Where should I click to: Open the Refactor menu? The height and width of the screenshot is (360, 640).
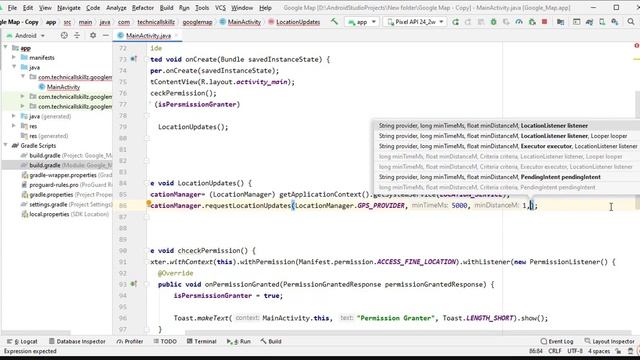[143, 8]
